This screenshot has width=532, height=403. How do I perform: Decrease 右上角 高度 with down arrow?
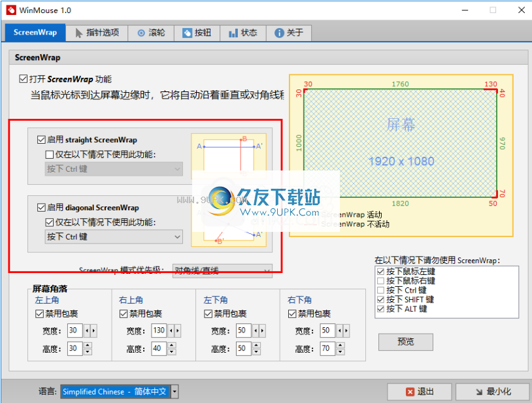click(172, 352)
